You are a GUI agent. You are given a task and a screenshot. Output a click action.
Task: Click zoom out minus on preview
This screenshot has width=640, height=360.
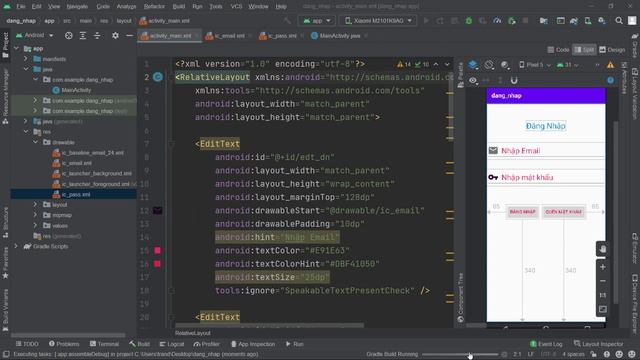click(x=603, y=281)
